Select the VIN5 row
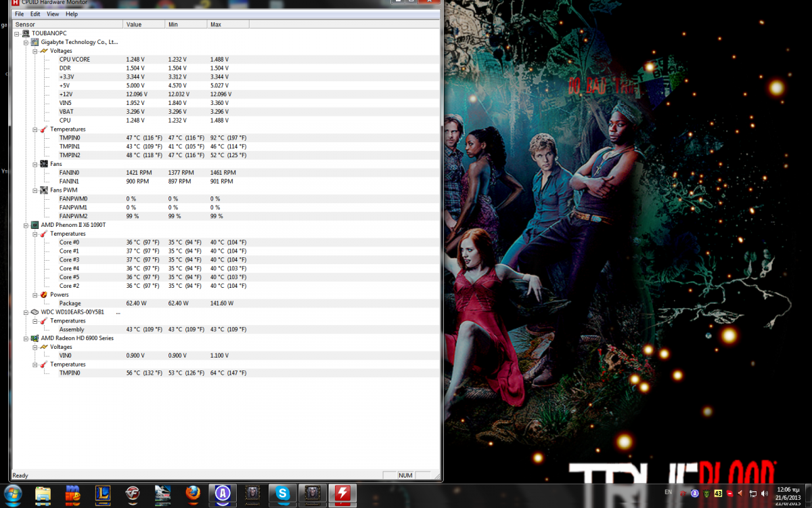Screen dimensions: 812x508 point(226,103)
